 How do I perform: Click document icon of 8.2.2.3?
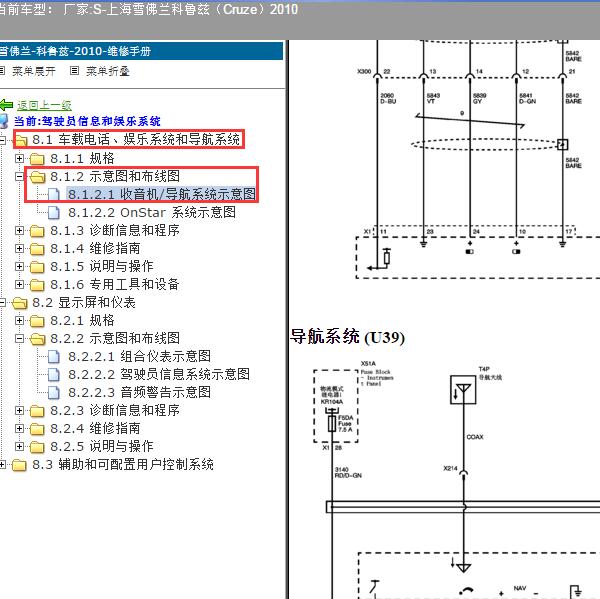point(54,393)
